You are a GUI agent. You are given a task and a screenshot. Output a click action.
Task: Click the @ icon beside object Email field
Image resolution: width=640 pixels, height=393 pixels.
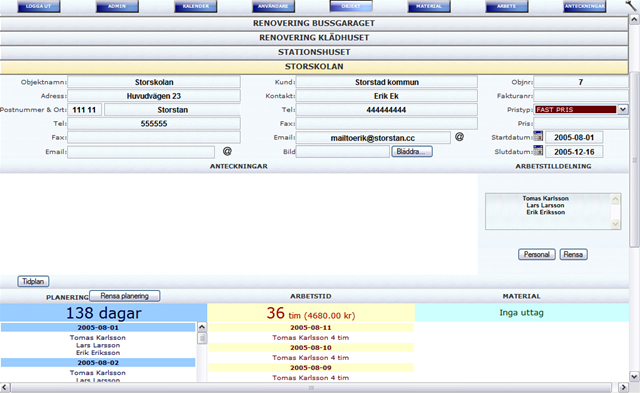click(227, 151)
